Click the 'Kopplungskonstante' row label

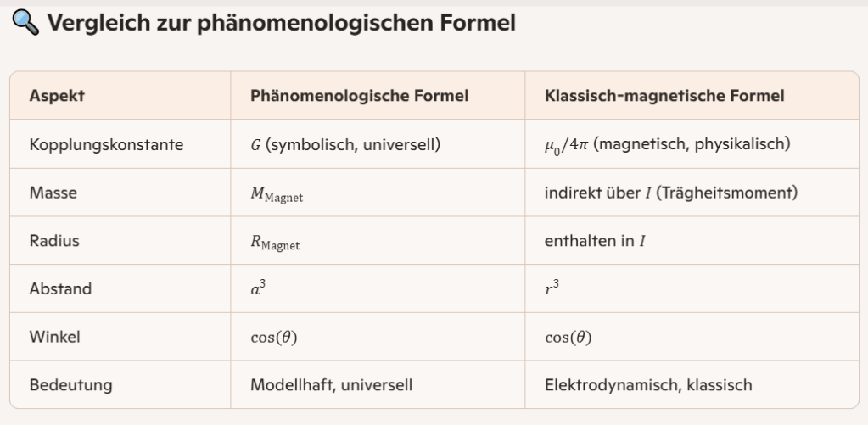tap(106, 144)
